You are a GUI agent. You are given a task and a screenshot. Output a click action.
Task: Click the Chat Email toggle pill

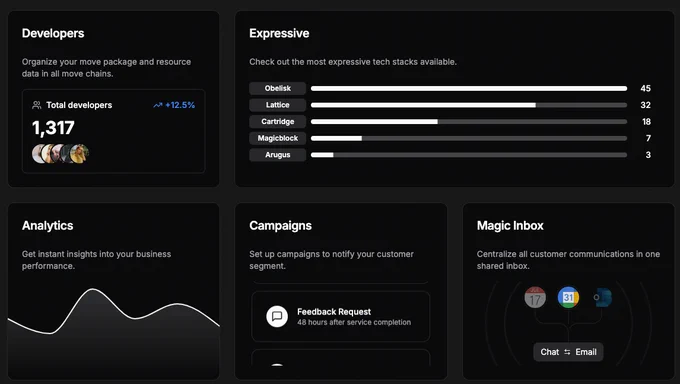click(x=568, y=352)
